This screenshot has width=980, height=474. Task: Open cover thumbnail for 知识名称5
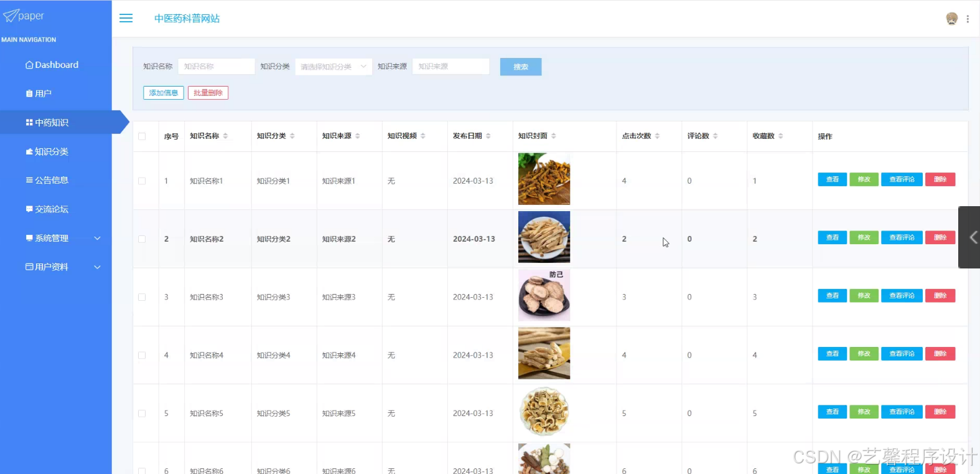(x=544, y=411)
